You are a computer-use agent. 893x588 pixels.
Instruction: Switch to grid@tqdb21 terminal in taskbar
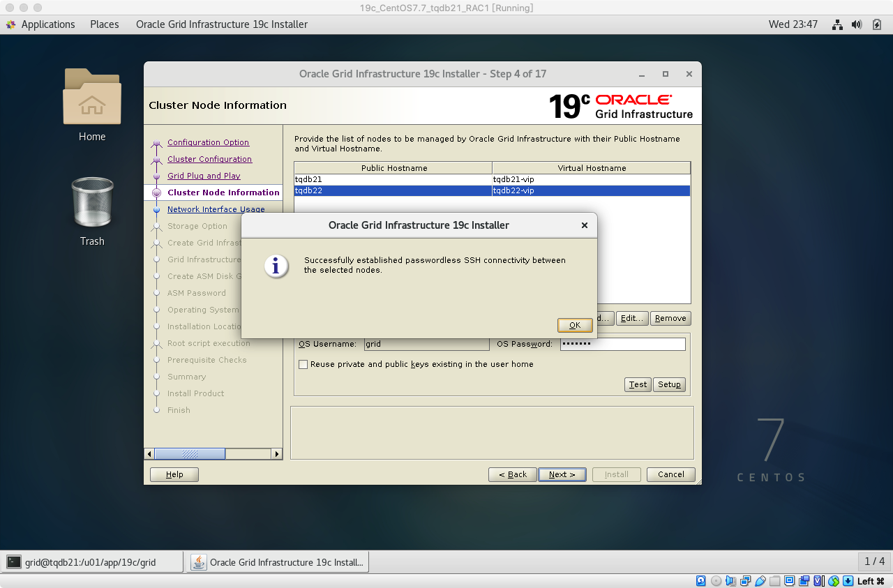[92, 561]
